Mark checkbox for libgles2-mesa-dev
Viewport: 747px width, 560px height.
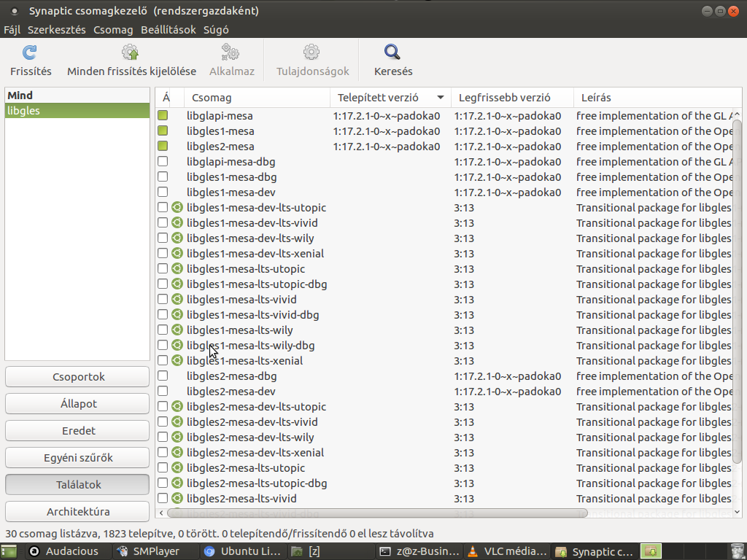coord(163,391)
